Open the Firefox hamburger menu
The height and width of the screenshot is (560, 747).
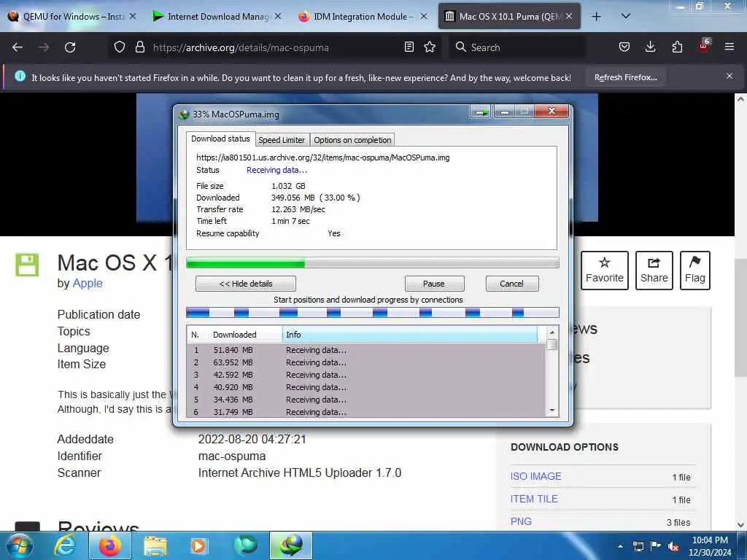coord(729,47)
